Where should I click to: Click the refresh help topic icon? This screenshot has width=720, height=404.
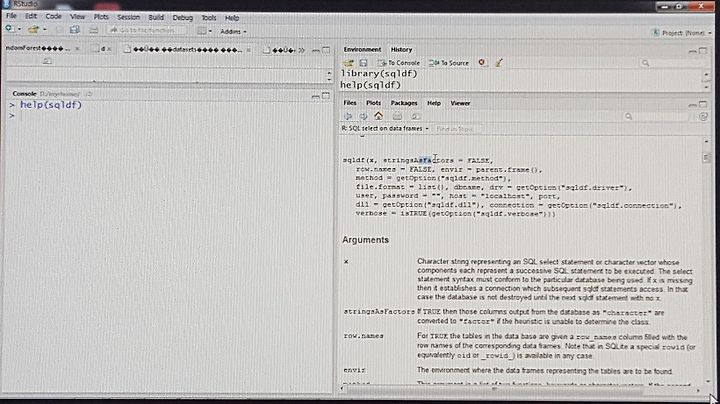point(703,117)
